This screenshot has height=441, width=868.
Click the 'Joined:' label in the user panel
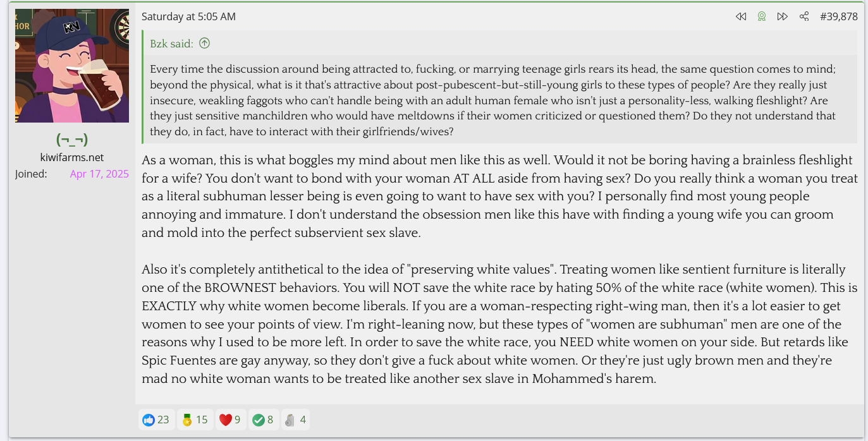pos(31,174)
